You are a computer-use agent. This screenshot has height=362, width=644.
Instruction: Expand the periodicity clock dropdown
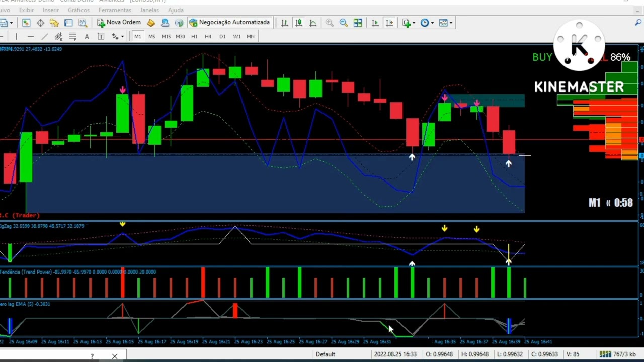(x=432, y=23)
